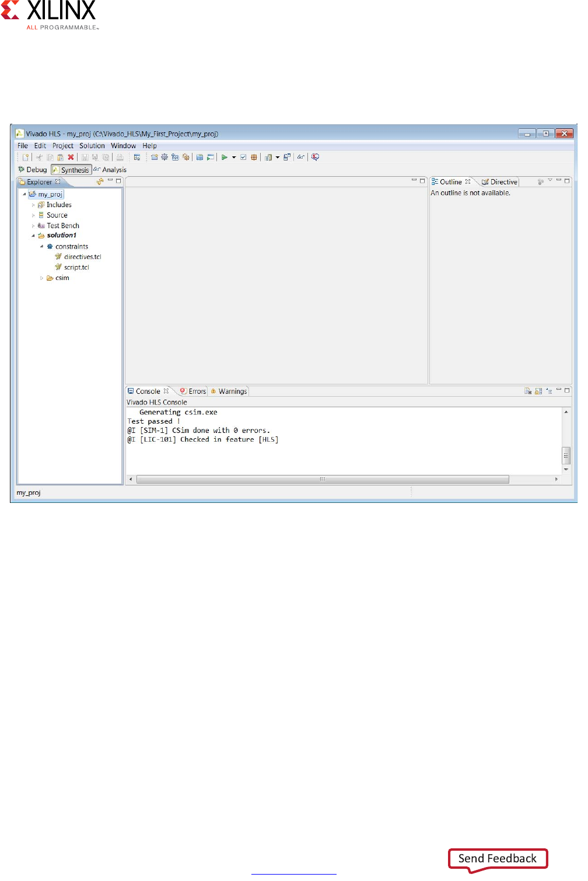Expand the Includes tree node
The image size is (588, 881).
tap(33, 205)
